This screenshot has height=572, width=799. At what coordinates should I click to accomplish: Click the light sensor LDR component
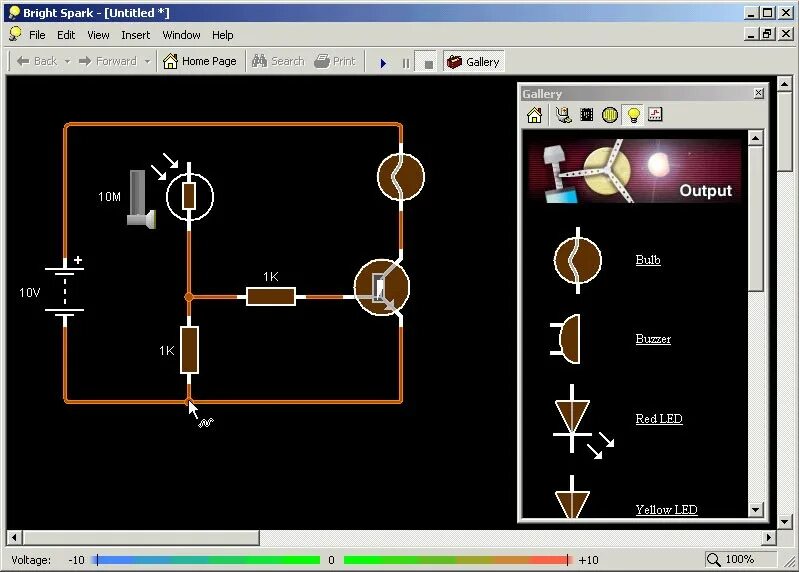point(188,194)
